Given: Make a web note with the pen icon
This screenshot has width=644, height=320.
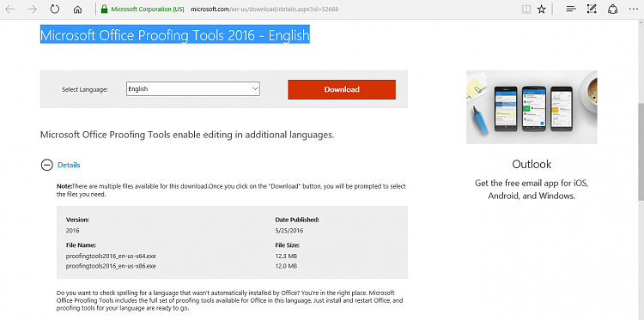Looking at the screenshot, I should pos(592,9).
